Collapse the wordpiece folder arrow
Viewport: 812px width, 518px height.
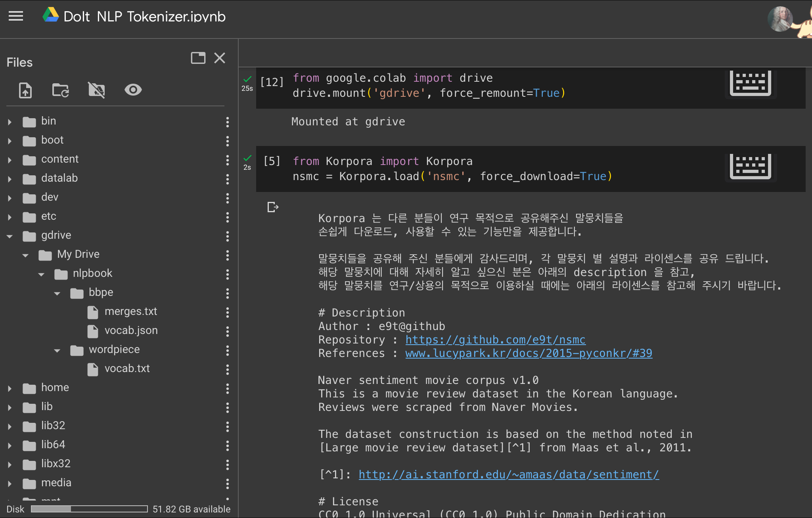[x=57, y=351]
